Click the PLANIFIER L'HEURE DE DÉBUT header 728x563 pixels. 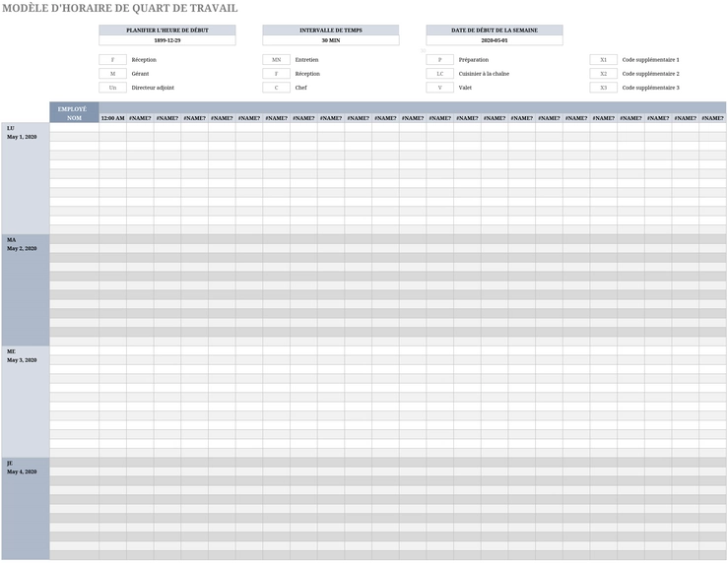pyautogui.click(x=167, y=31)
